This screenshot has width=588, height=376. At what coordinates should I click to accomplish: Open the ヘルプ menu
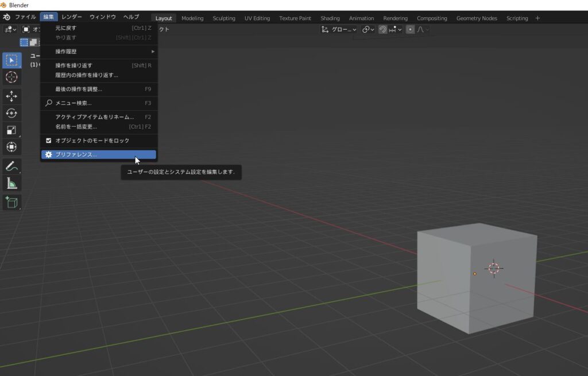click(x=131, y=17)
